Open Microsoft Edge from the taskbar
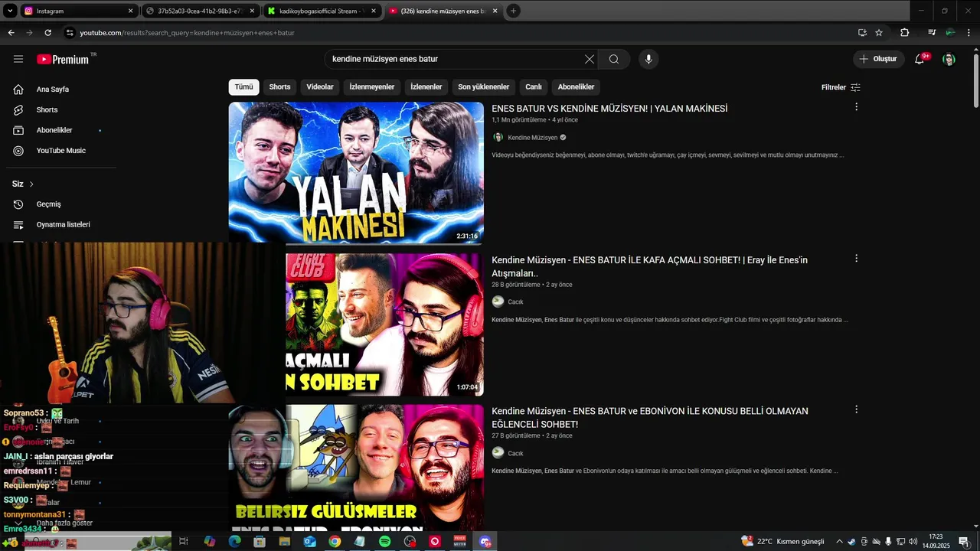This screenshot has height=551, width=980. click(234, 541)
